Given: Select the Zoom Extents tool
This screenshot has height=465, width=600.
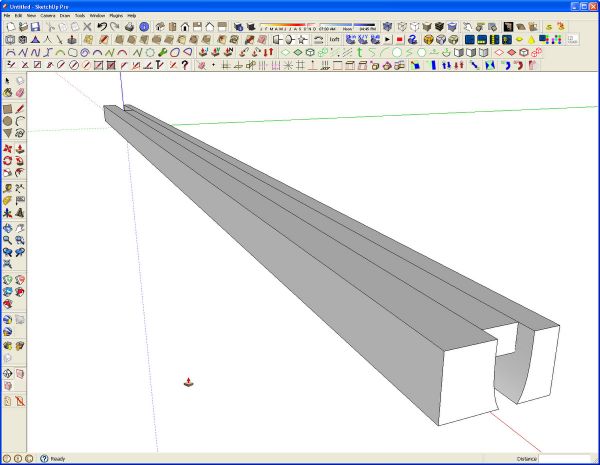Looking at the screenshot, I should (8, 264).
